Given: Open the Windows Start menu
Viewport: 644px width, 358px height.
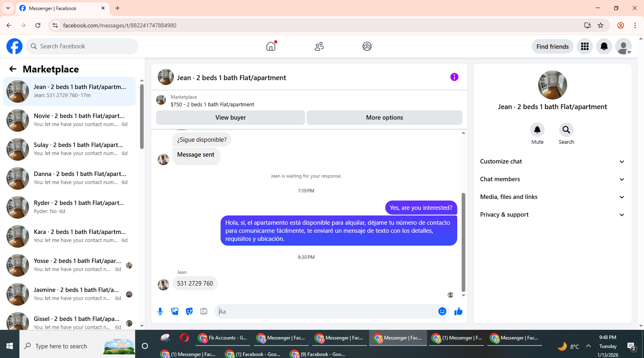Looking at the screenshot, I should (10, 346).
